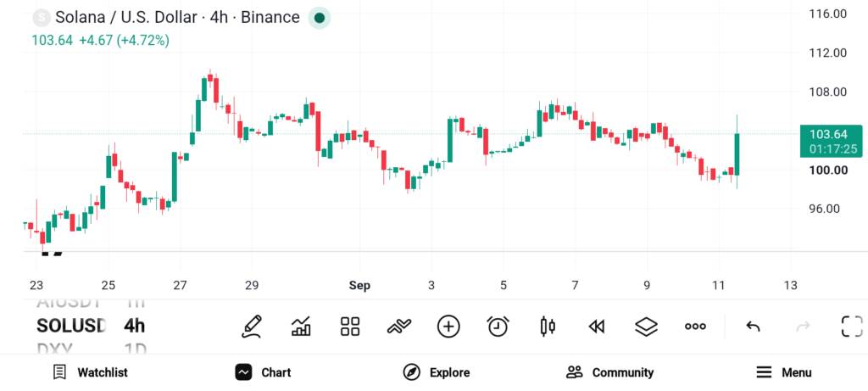Tap the compare symbols wavy-line icon
Viewport: 868px width, 391px height.
pyautogui.click(x=399, y=327)
